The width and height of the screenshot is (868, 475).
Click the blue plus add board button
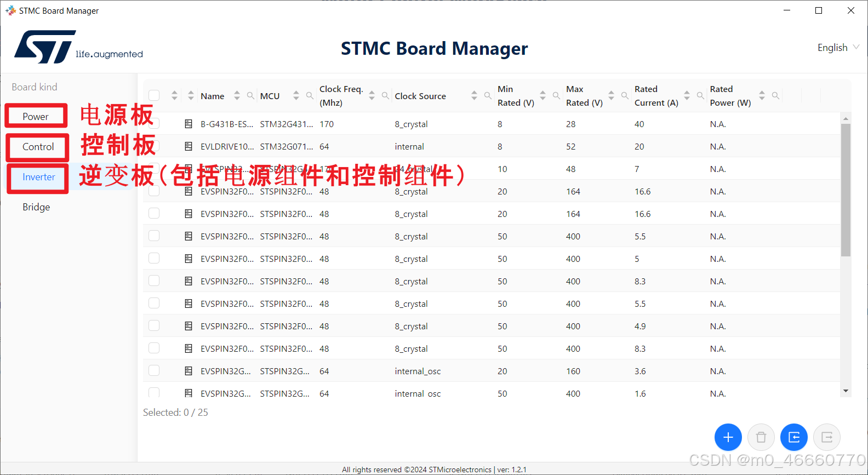pyautogui.click(x=728, y=437)
